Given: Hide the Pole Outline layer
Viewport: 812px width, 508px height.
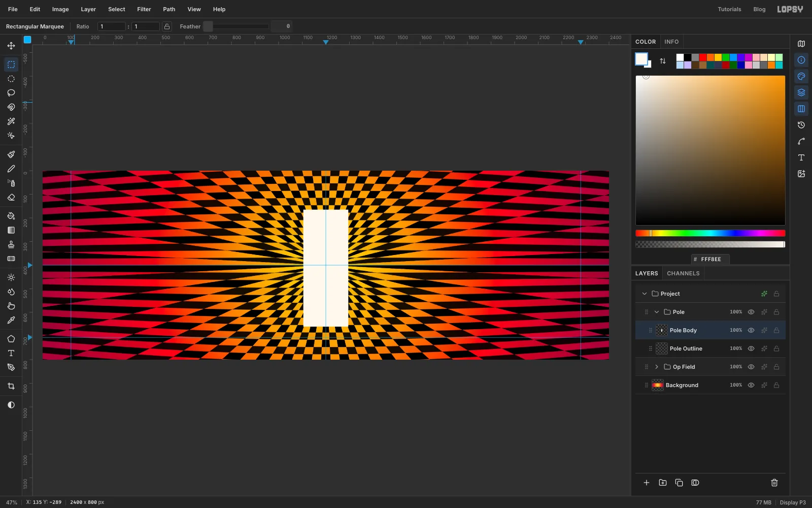Looking at the screenshot, I should tap(751, 348).
